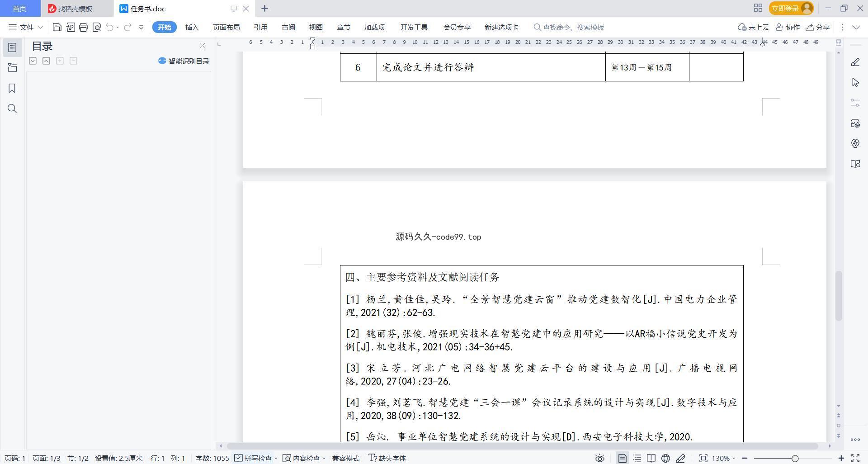The height and width of the screenshot is (464, 868).
Task: Select 页面布局 ribbon tab
Action: (x=226, y=27)
